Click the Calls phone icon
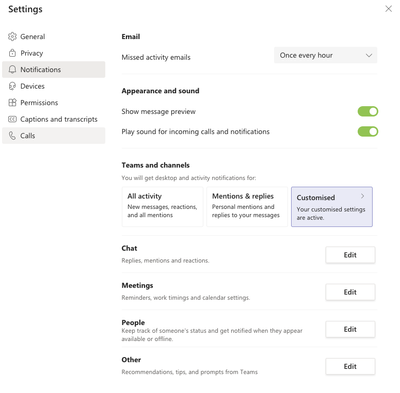 [x=12, y=136]
